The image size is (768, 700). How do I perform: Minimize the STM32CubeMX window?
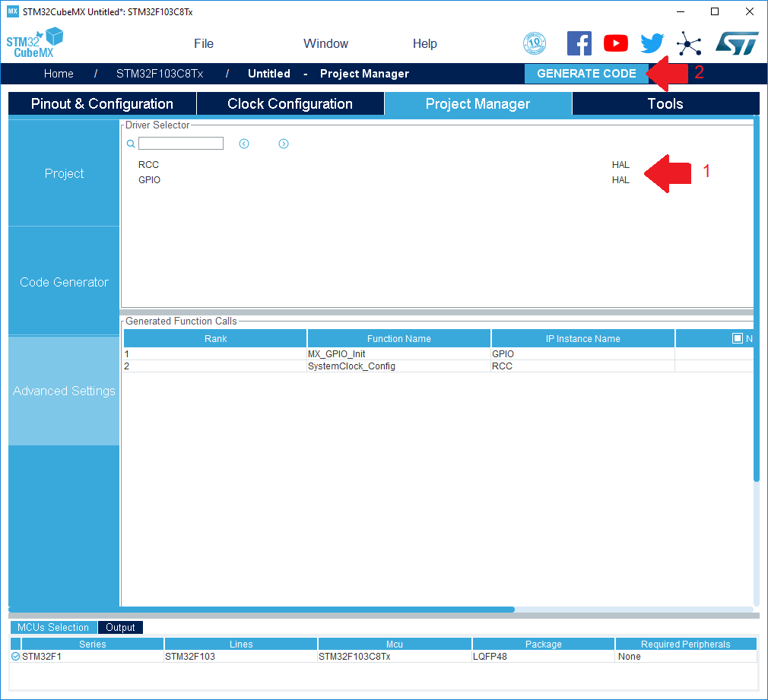click(x=681, y=11)
